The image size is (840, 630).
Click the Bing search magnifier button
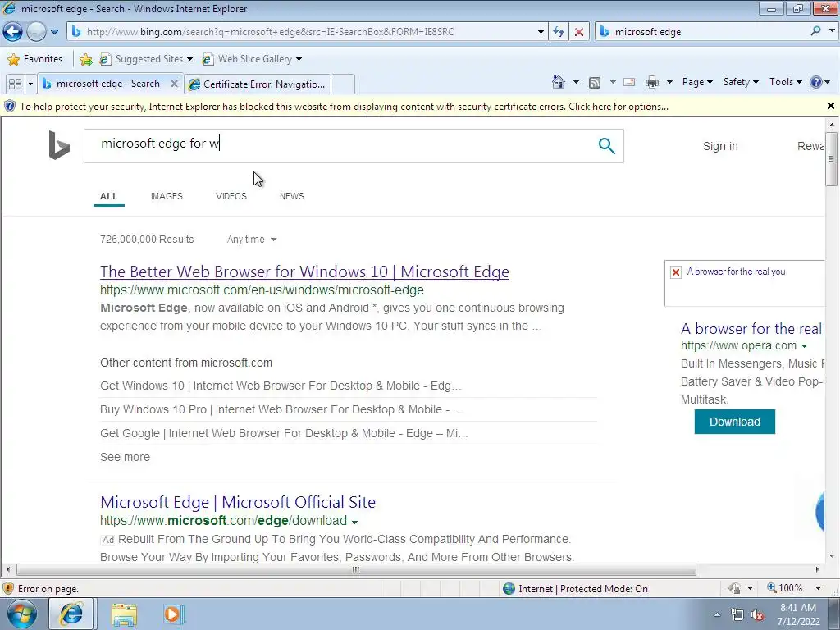pyautogui.click(x=606, y=146)
